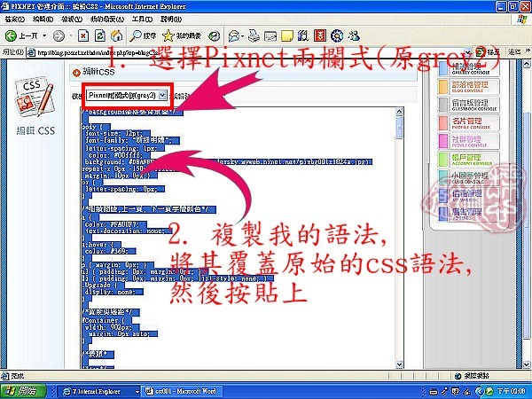The width and height of the screenshot is (532, 399).
Task: Open 帳戶管理 Account Console
Action: pos(468,160)
